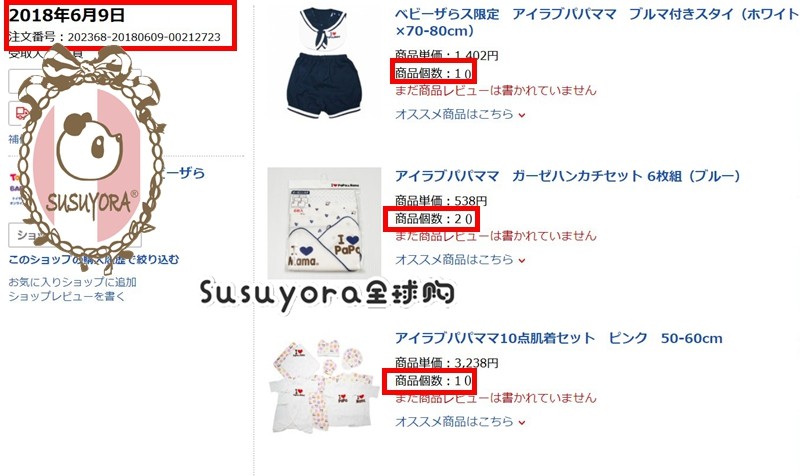The width and height of the screenshot is (800, 476).
Task: Click the chevron arrow next to first オススメ商品
Action: (521, 115)
